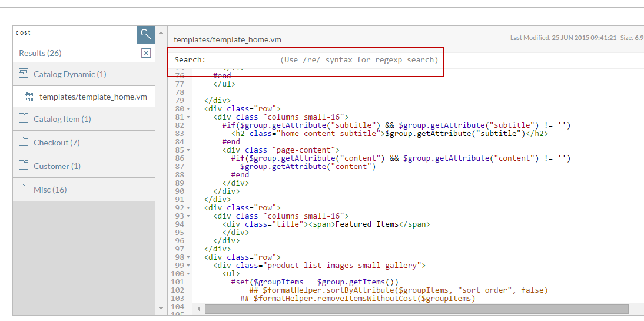Click the Misc folder icon
Viewport: 644px width, 321px height.
(x=24, y=188)
